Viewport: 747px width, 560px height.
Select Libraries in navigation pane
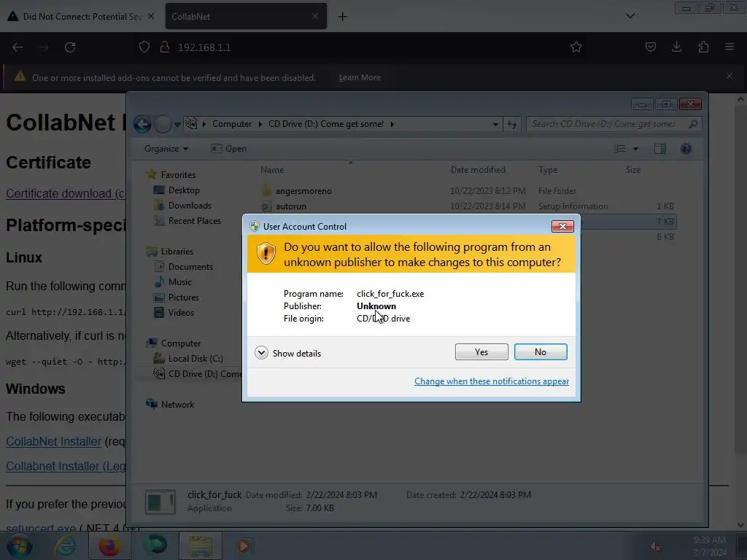[177, 252]
